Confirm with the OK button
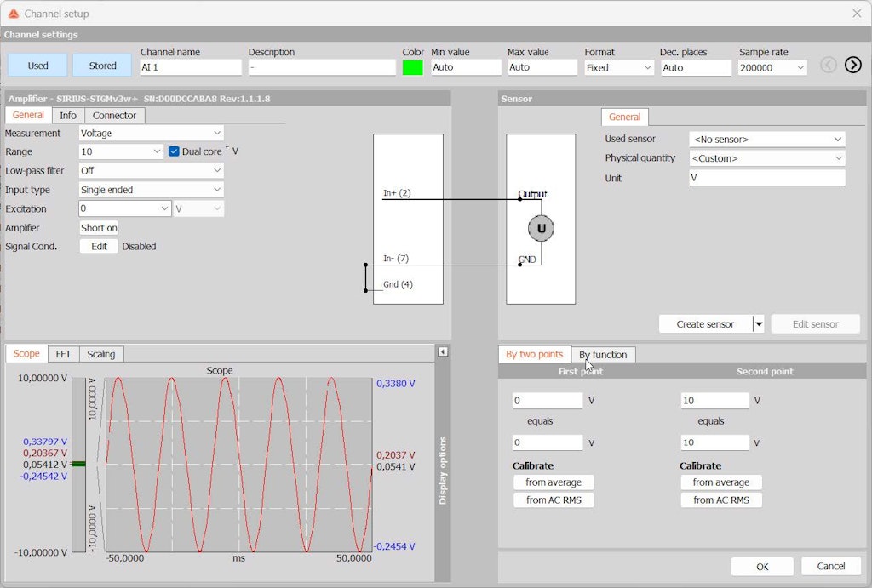 (x=762, y=567)
